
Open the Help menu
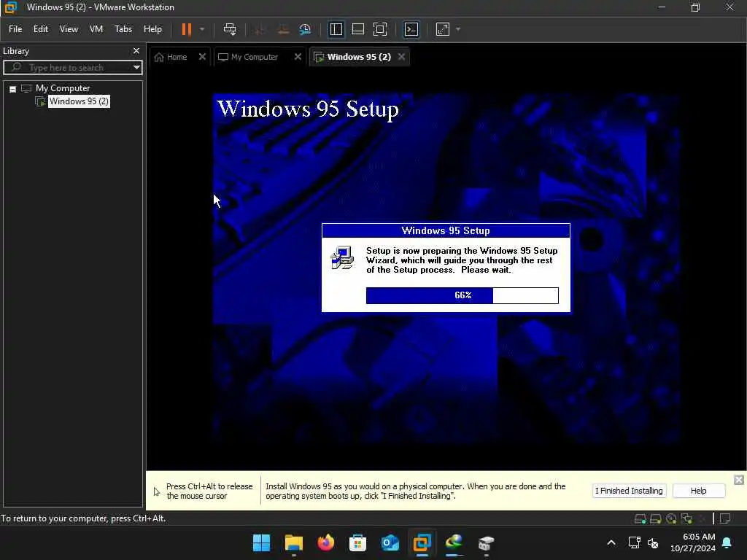tap(153, 29)
